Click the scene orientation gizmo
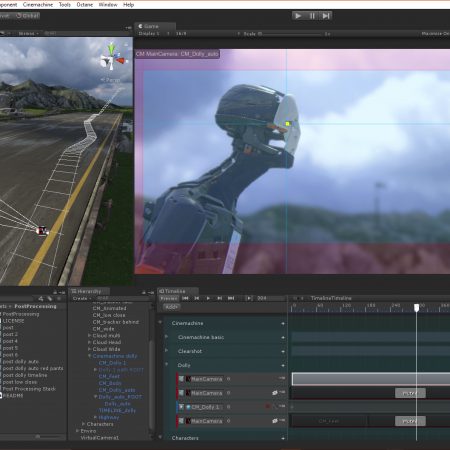 [x=113, y=57]
